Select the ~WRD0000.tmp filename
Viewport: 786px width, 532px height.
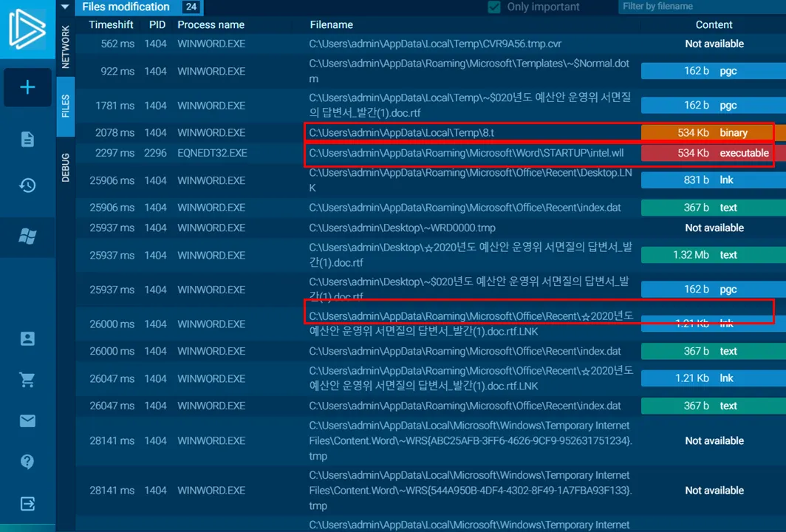point(402,228)
